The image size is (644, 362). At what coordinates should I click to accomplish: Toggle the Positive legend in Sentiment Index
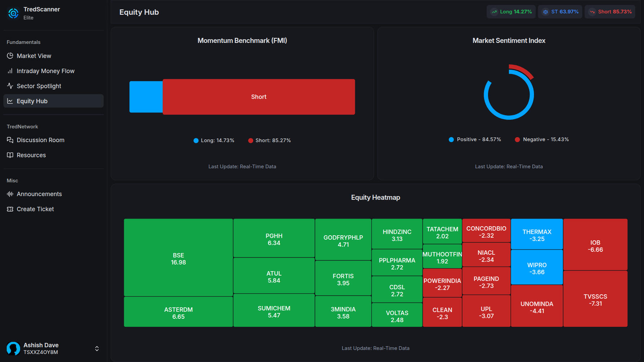(x=475, y=139)
